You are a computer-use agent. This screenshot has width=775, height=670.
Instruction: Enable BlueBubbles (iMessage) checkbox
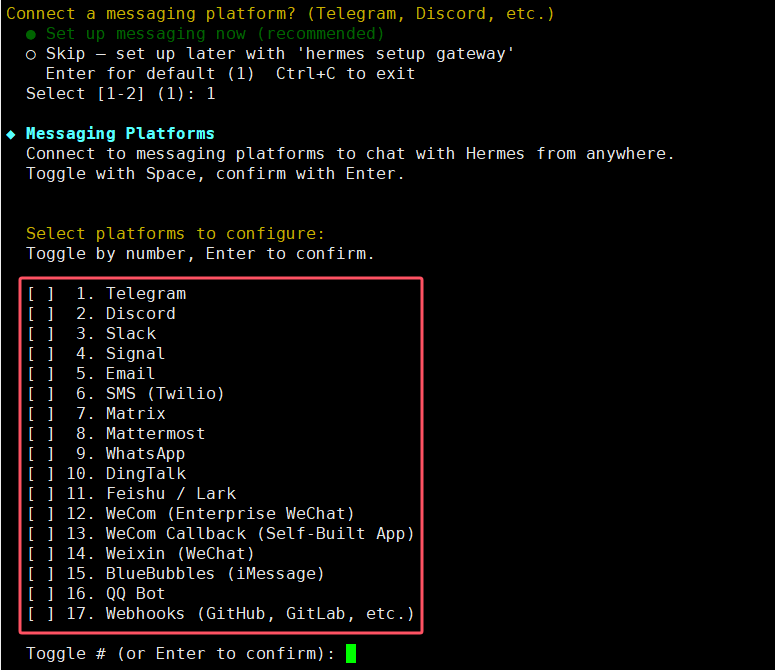click(x=41, y=574)
